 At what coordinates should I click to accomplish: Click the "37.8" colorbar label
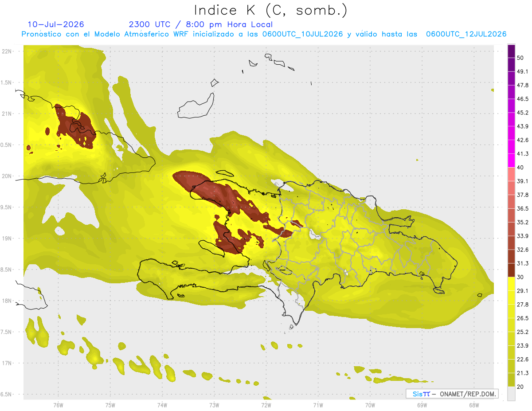[x=523, y=195]
